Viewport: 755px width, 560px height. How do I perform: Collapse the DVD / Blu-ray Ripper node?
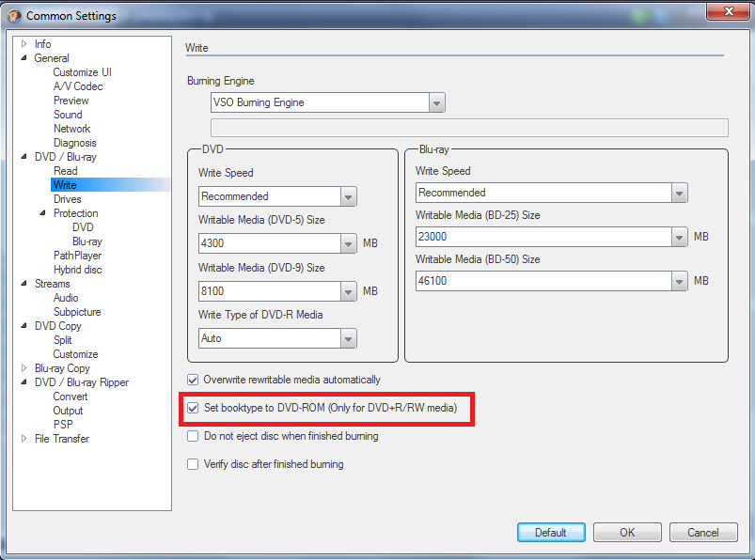pyautogui.click(x=24, y=382)
